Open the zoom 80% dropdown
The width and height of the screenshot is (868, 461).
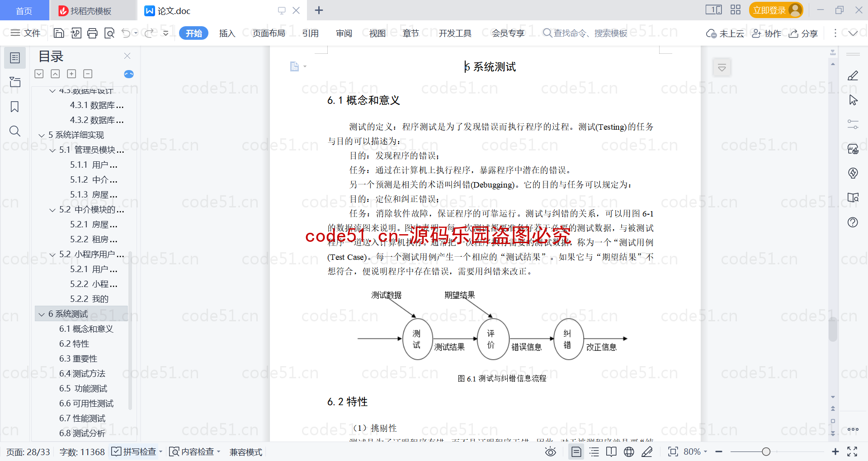695,452
